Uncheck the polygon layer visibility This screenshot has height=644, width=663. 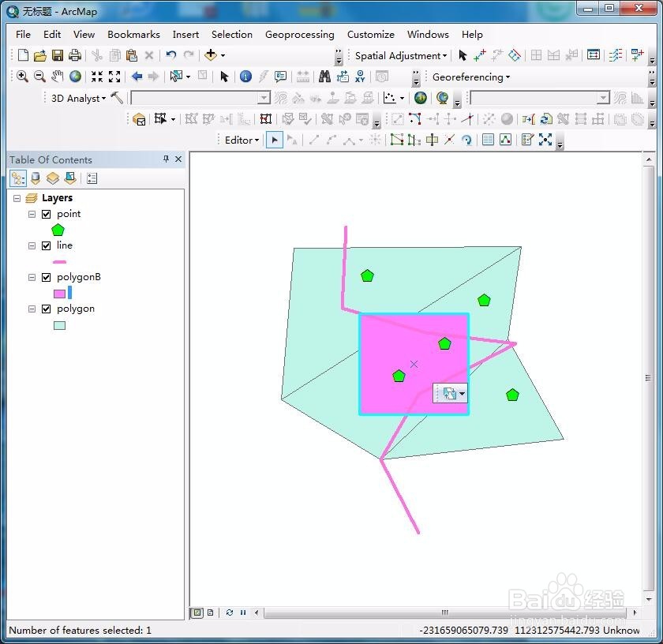pyautogui.click(x=47, y=309)
